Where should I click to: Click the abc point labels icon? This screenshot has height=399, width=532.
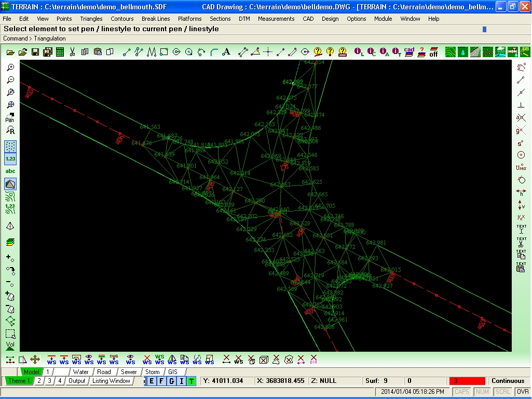coord(10,171)
